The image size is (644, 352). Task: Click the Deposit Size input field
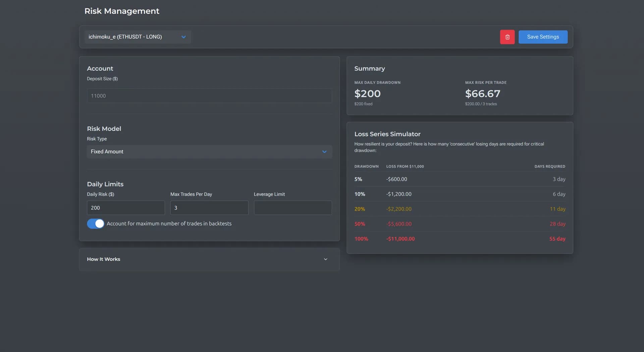click(209, 96)
